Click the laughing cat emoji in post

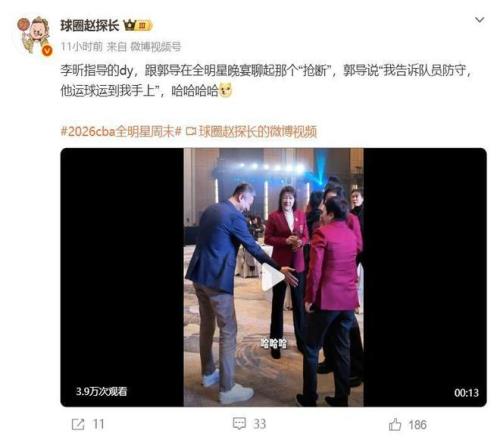coord(226,90)
